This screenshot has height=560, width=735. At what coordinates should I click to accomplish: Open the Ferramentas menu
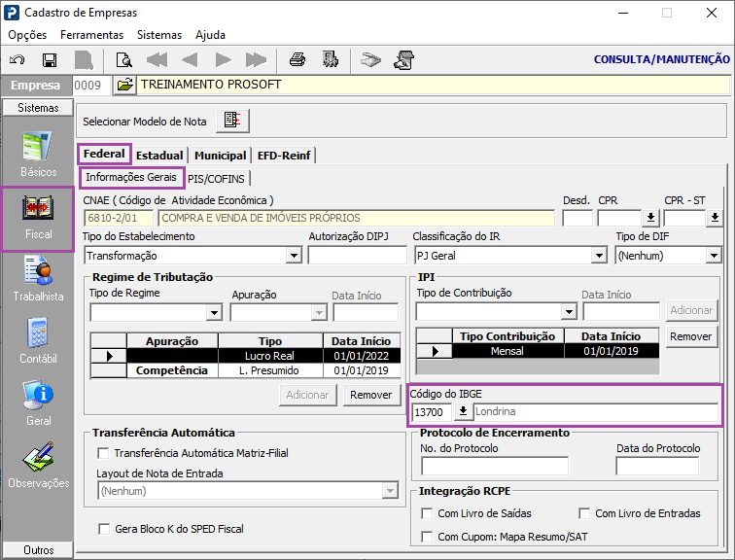pyautogui.click(x=91, y=35)
